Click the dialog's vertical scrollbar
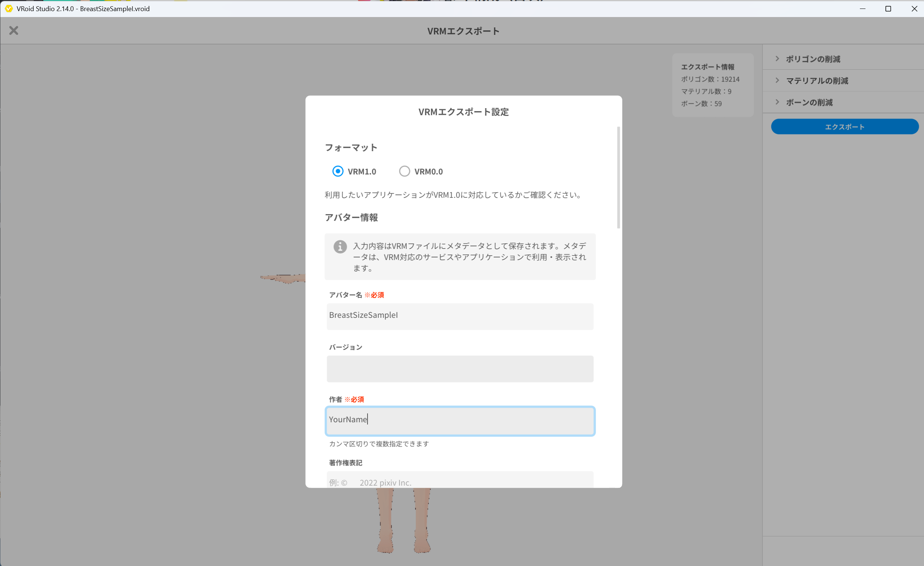 pyautogui.click(x=618, y=177)
